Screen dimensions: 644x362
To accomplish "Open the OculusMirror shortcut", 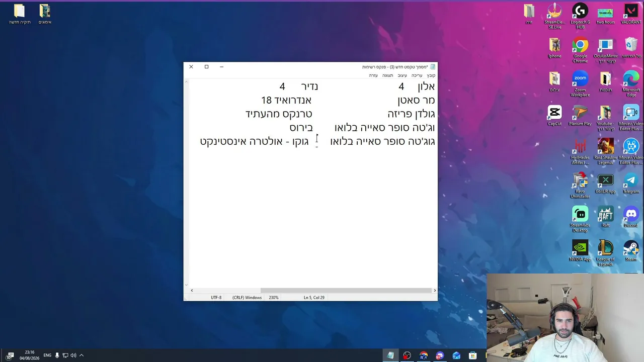I will pos(605,50).
